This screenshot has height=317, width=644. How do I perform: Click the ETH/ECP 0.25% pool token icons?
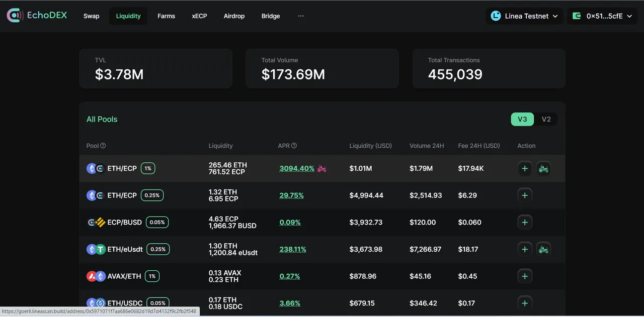(96, 195)
